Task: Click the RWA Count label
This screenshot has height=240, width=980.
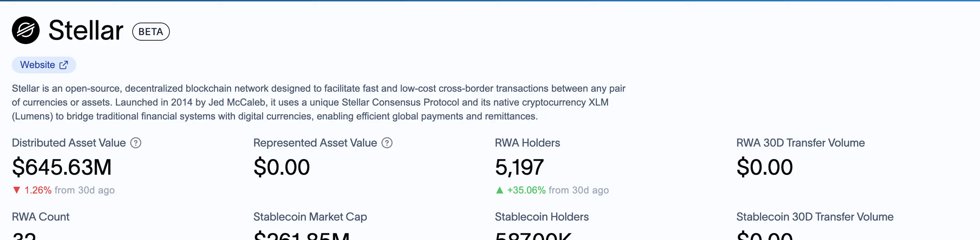Action: tap(40, 217)
